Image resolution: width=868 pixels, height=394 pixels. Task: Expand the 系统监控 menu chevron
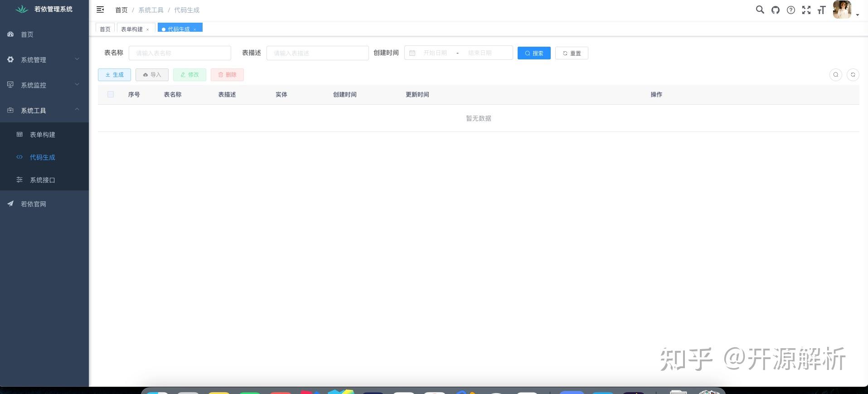click(77, 84)
